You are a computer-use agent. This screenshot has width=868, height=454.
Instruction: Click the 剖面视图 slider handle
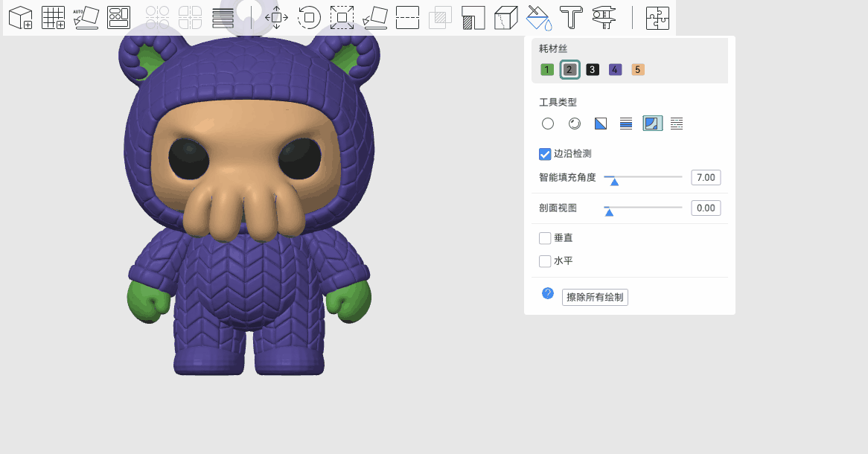tap(609, 212)
